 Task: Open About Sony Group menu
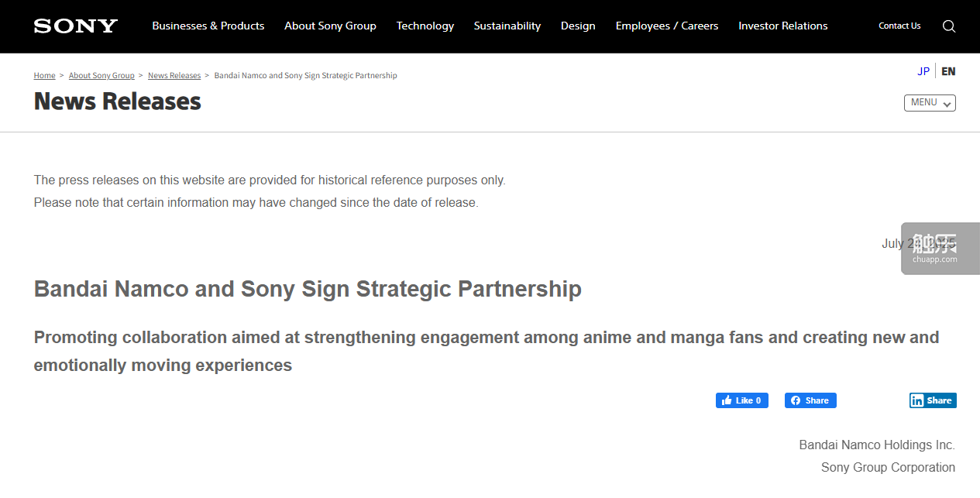pos(330,26)
